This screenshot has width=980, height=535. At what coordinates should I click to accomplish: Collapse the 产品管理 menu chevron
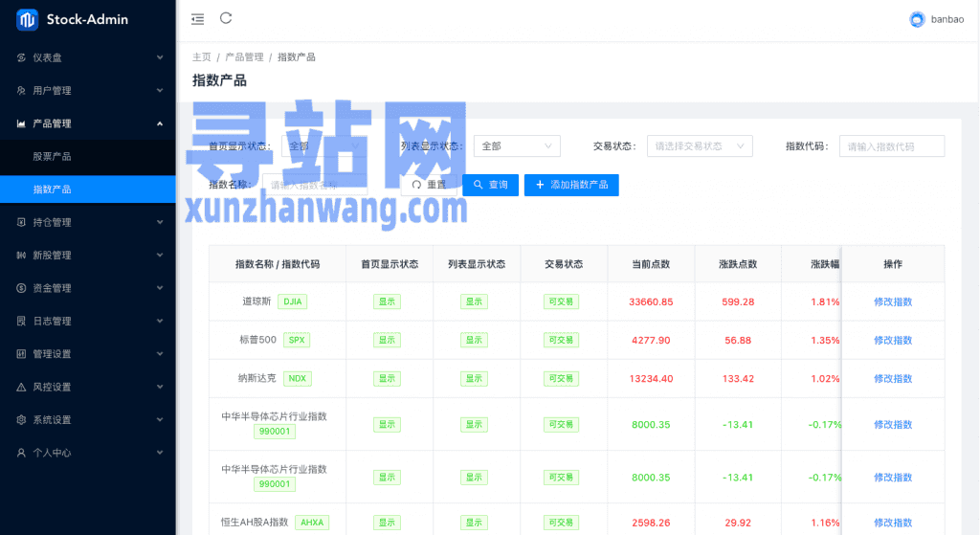click(x=160, y=123)
